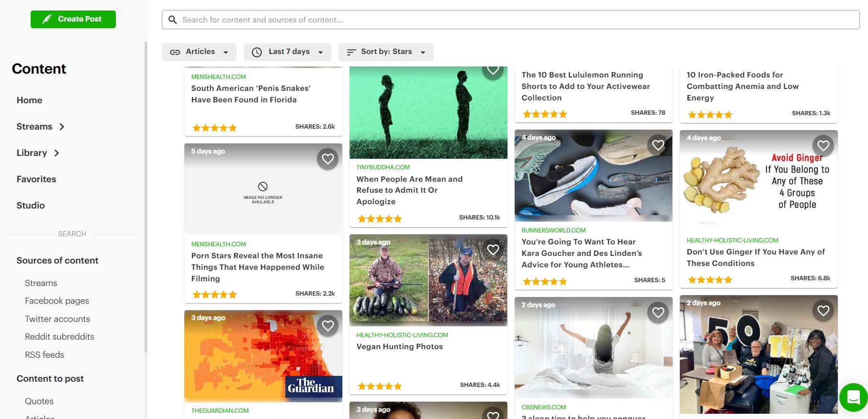The height and width of the screenshot is (419, 868).
Task: Click the feather icon on Create Post
Action: [x=47, y=19]
